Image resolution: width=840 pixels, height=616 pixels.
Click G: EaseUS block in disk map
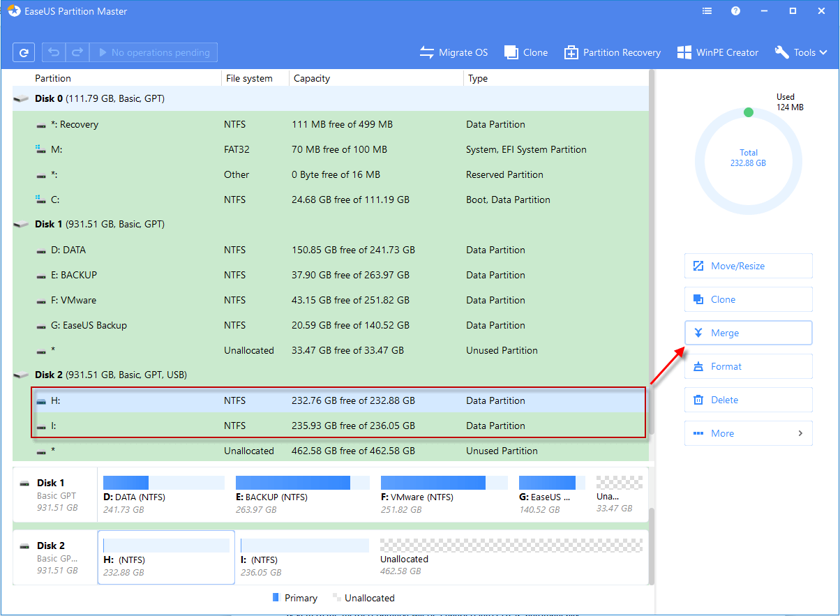tap(552, 495)
